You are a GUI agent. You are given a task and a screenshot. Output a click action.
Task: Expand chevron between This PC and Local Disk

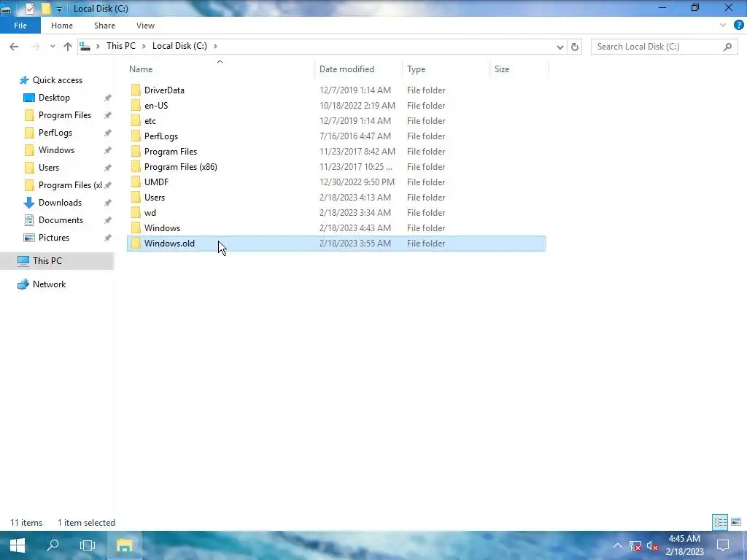(144, 46)
